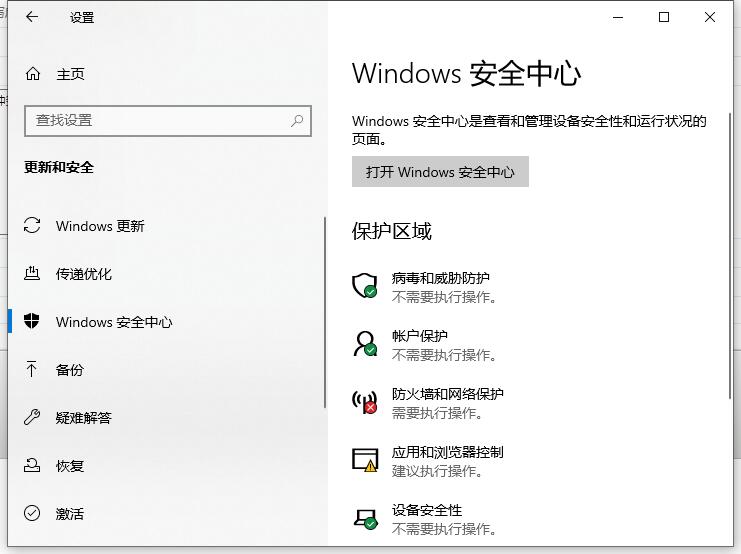The image size is (741, 554).
Task: Open 病毒和威胁防护 protection area
Action: [x=441, y=278]
